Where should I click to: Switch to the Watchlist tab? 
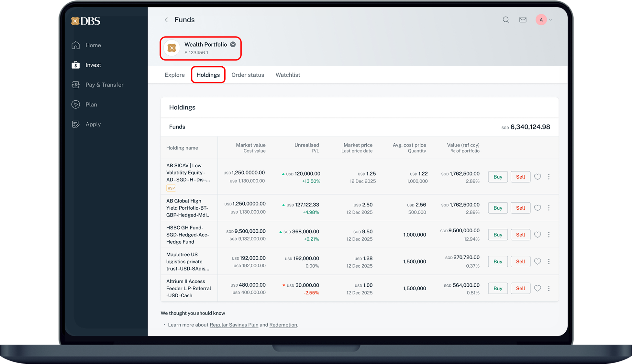(288, 75)
